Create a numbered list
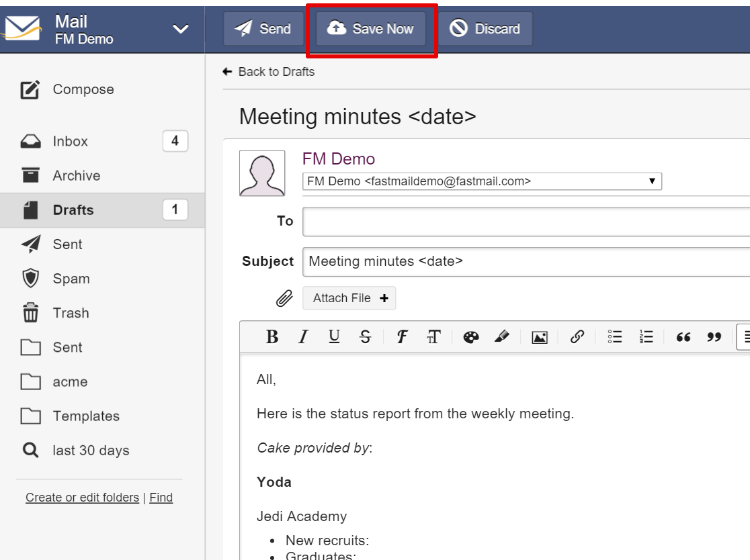This screenshot has height=560, width=750. (x=646, y=337)
